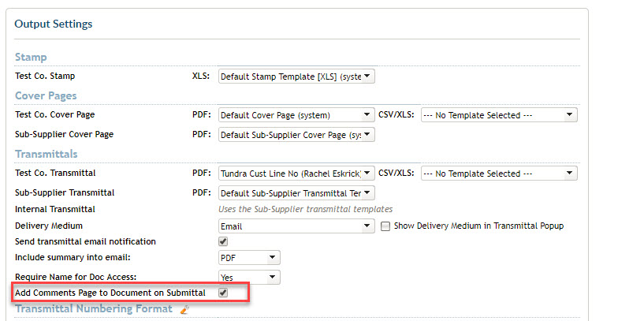Uncheck Add Comments Page to Document on Submittal
644x321 pixels.
(223, 293)
